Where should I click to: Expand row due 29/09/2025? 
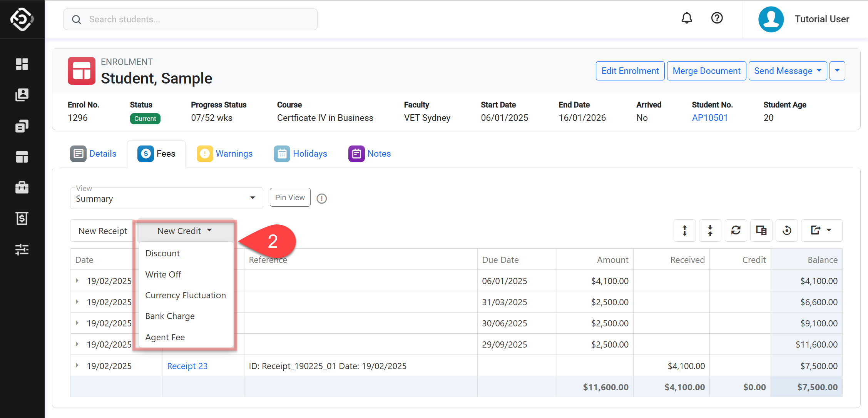(x=77, y=344)
